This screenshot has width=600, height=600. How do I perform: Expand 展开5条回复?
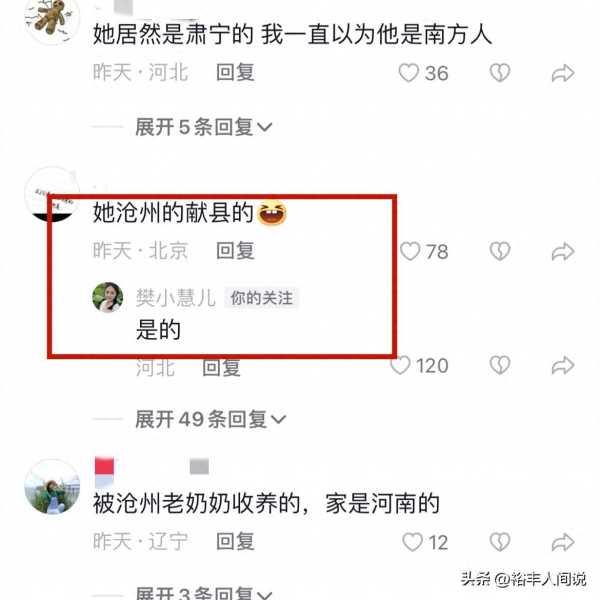204,127
